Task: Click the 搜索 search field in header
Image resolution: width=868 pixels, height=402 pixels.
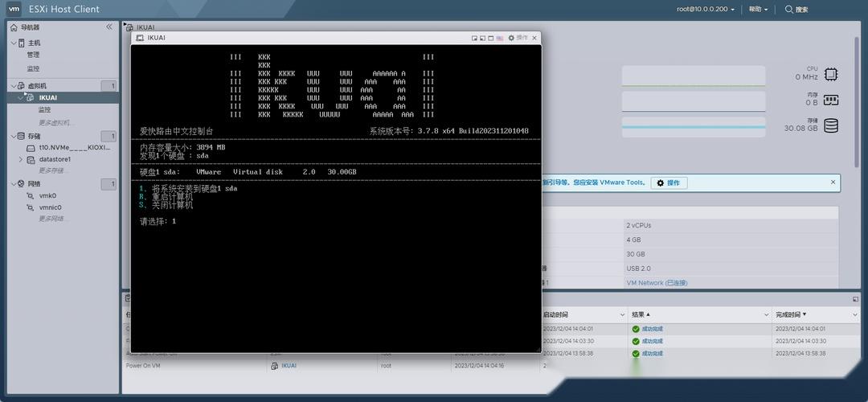Action: point(801,10)
